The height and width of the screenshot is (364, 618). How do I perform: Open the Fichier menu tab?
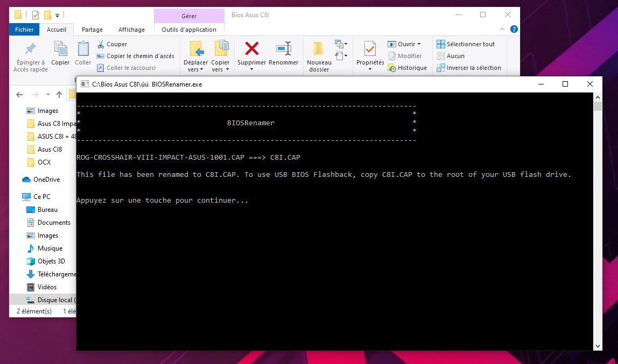(x=24, y=30)
